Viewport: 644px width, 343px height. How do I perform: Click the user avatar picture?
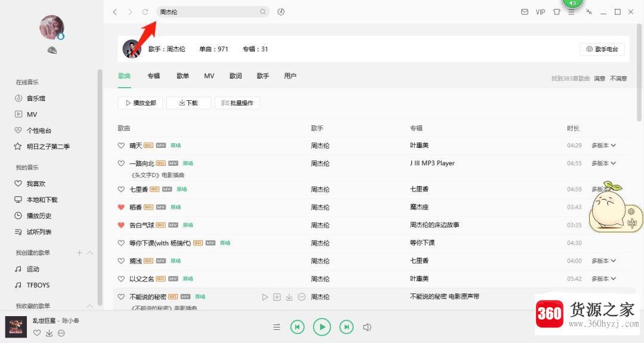click(52, 27)
